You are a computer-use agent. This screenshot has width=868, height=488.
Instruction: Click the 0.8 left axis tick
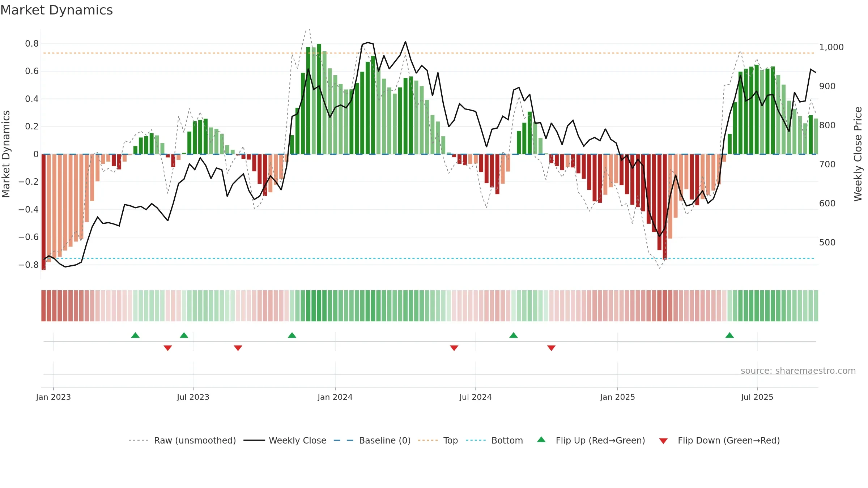32,44
